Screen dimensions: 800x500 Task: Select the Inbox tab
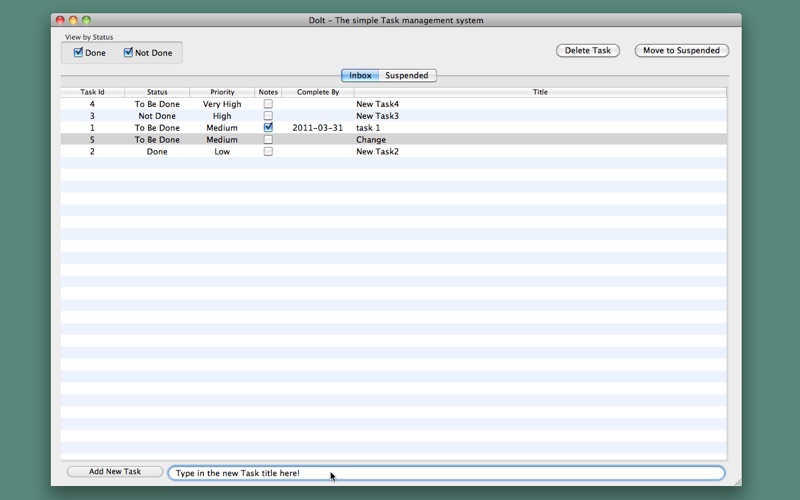(x=360, y=76)
